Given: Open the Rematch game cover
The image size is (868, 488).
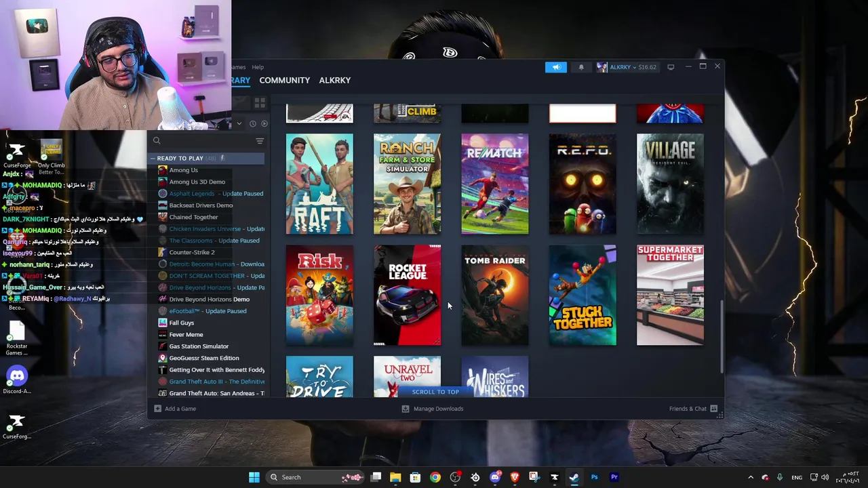Looking at the screenshot, I should 495,184.
